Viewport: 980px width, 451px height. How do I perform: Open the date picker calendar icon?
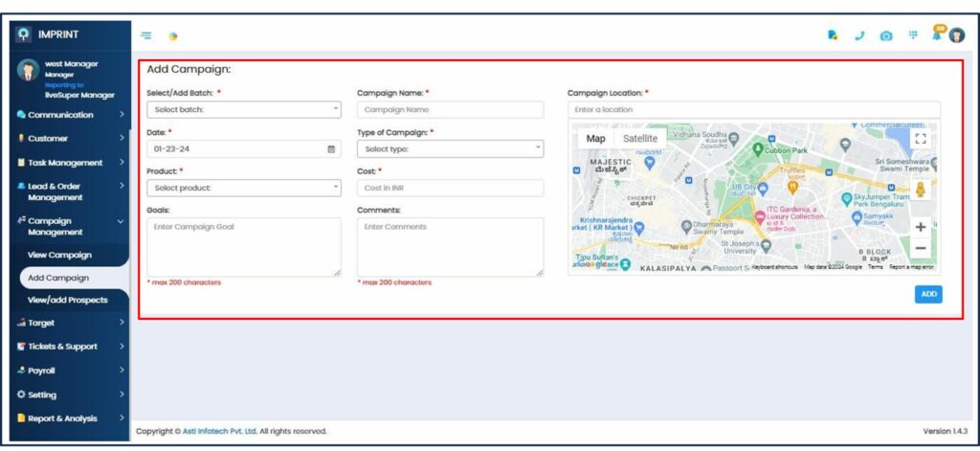(x=331, y=148)
